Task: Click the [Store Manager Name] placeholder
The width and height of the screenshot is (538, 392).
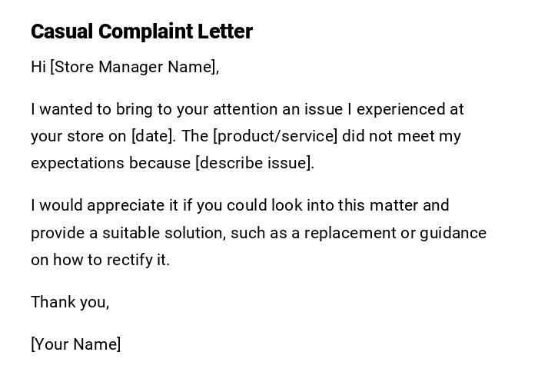Action: pyautogui.click(x=133, y=67)
